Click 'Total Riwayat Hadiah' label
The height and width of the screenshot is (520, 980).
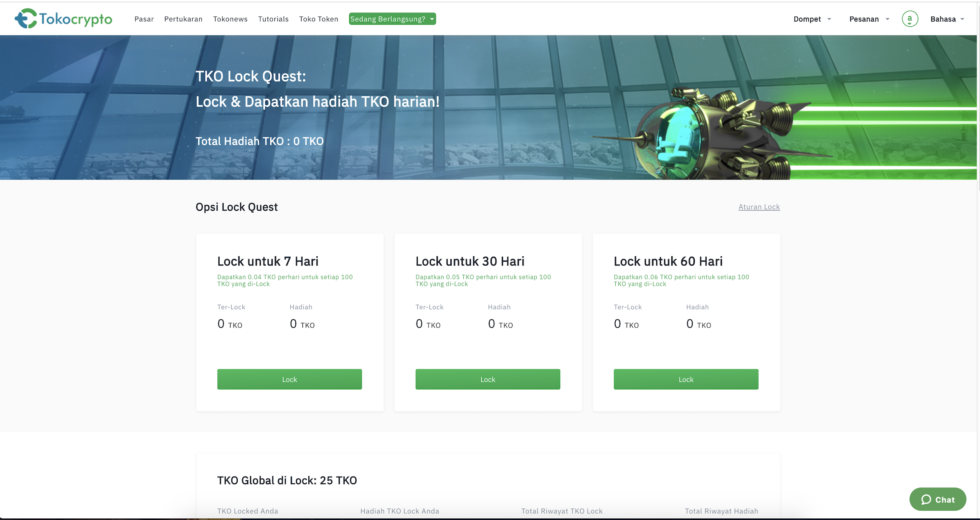click(x=721, y=511)
